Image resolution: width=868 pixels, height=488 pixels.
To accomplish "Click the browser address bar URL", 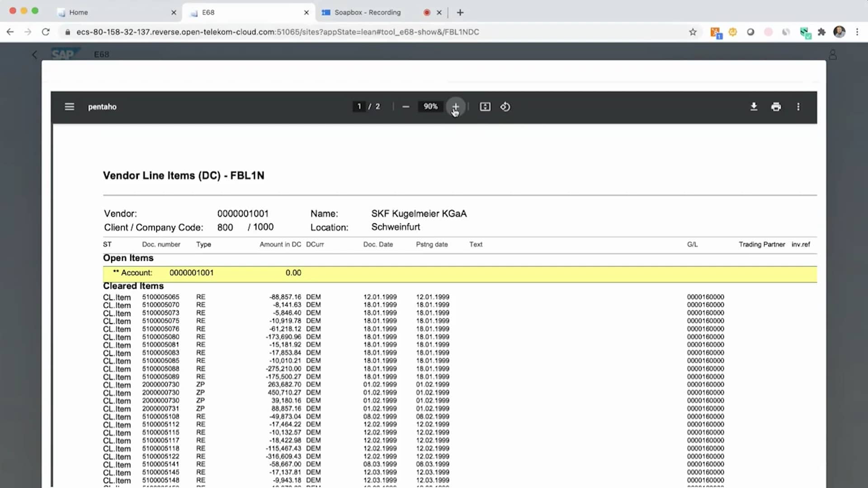I will click(278, 32).
